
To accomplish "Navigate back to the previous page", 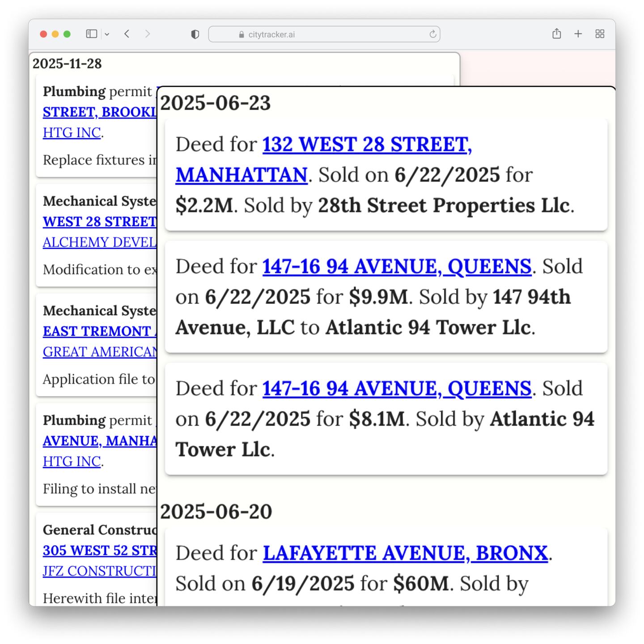I will 127,34.
